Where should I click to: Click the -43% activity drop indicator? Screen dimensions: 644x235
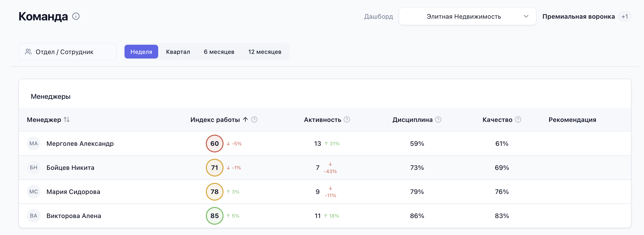pos(330,168)
